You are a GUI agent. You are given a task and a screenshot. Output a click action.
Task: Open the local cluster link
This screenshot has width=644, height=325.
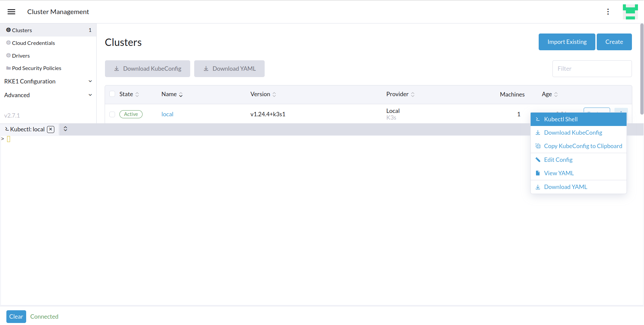click(167, 114)
